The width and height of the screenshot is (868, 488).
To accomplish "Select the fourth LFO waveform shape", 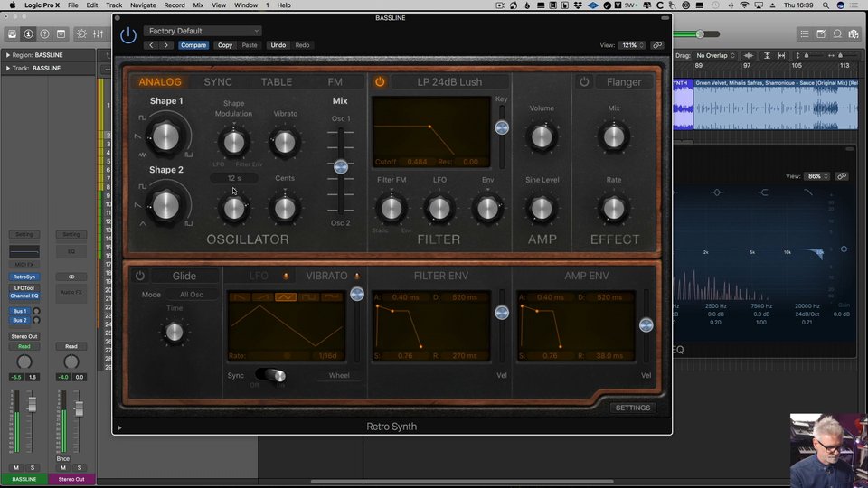I will click(x=309, y=297).
